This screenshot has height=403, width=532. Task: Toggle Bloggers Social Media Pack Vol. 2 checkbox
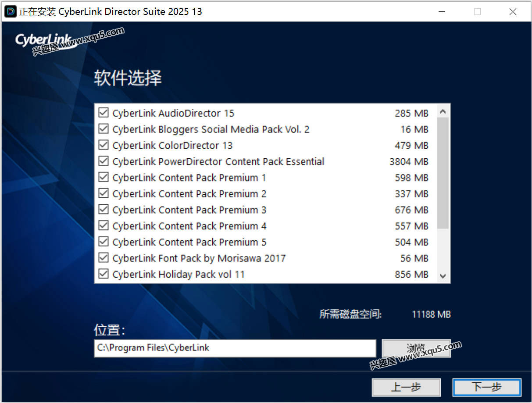(x=104, y=129)
